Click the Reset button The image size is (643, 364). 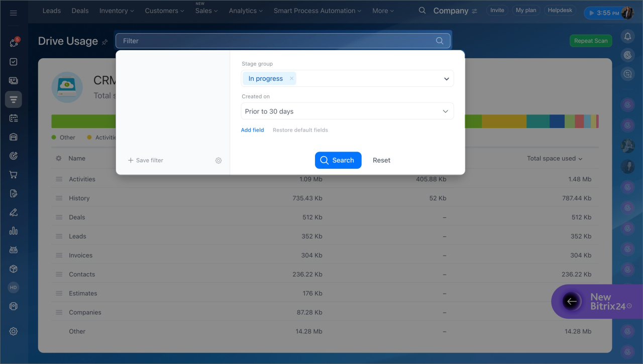click(x=381, y=160)
